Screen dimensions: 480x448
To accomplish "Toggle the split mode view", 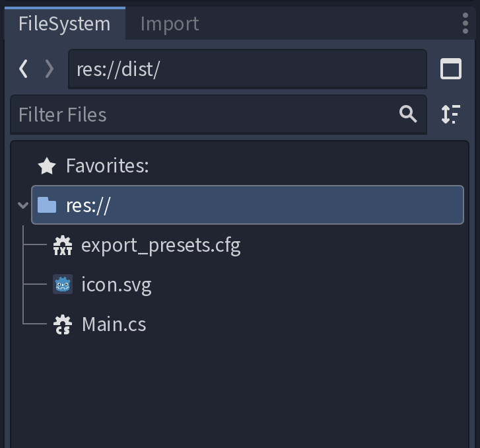I will pyautogui.click(x=451, y=69).
